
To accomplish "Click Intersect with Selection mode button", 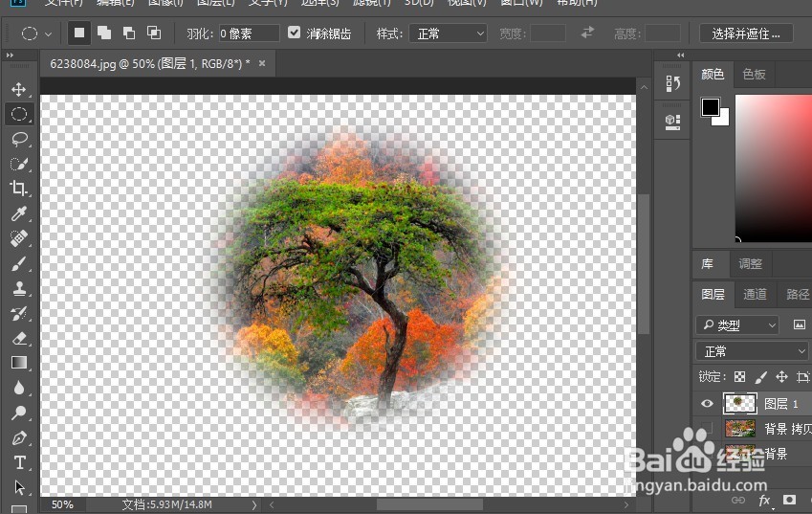I will click(x=154, y=34).
